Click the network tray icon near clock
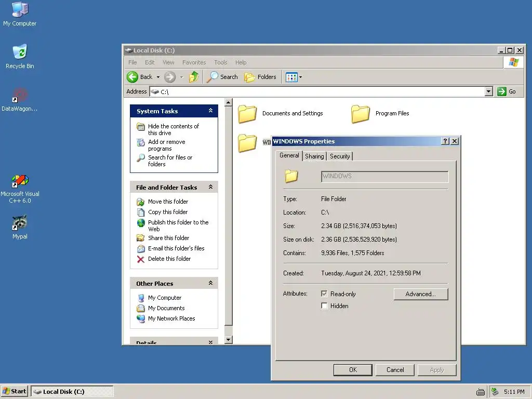The image size is (532, 399). [x=495, y=392]
